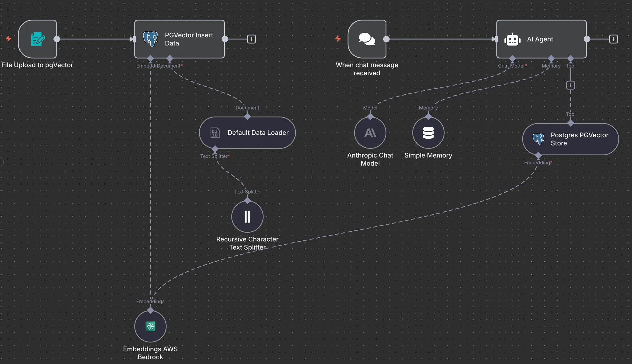632x364 pixels.
Task: Select the Embeddings AWS Bedrock node
Action: pyautogui.click(x=150, y=326)
